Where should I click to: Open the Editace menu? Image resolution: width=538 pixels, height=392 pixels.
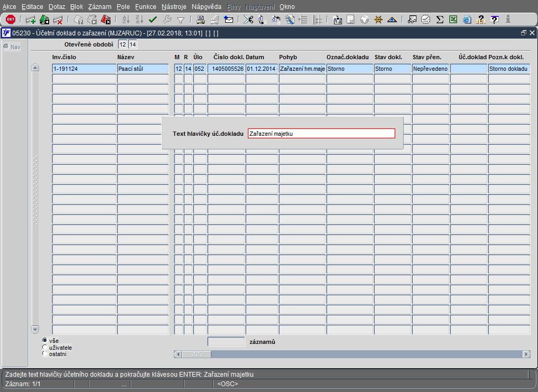[32, 7]
